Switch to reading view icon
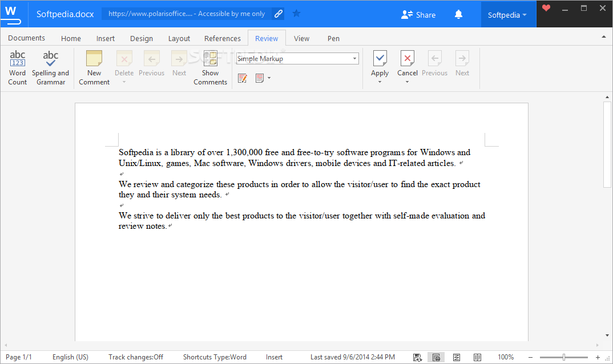Viewport: 613px width, 364px height. (x=477, y=357)
